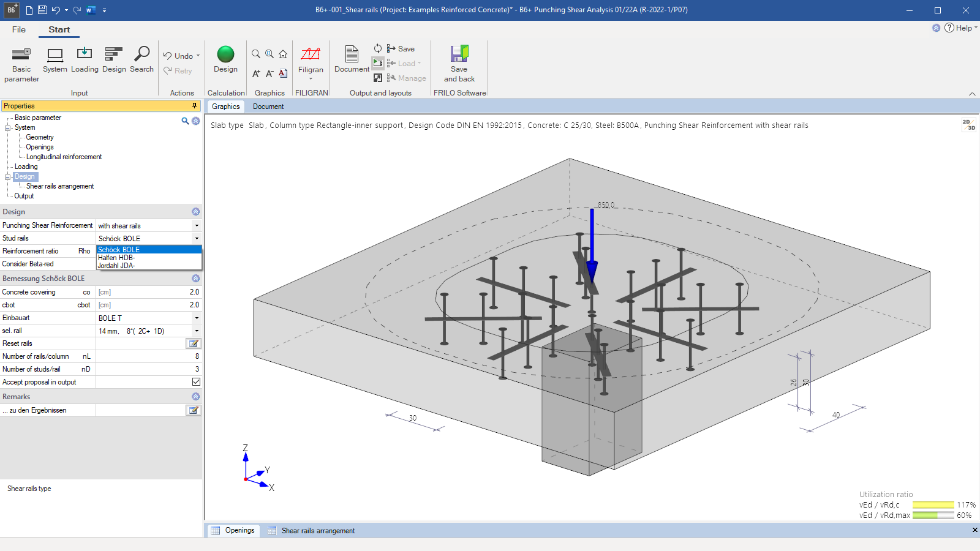Click the search magnifier in Properties tree
Image resolution: width=980 pixels, height=551 pixels.
[x=185, y=121]
